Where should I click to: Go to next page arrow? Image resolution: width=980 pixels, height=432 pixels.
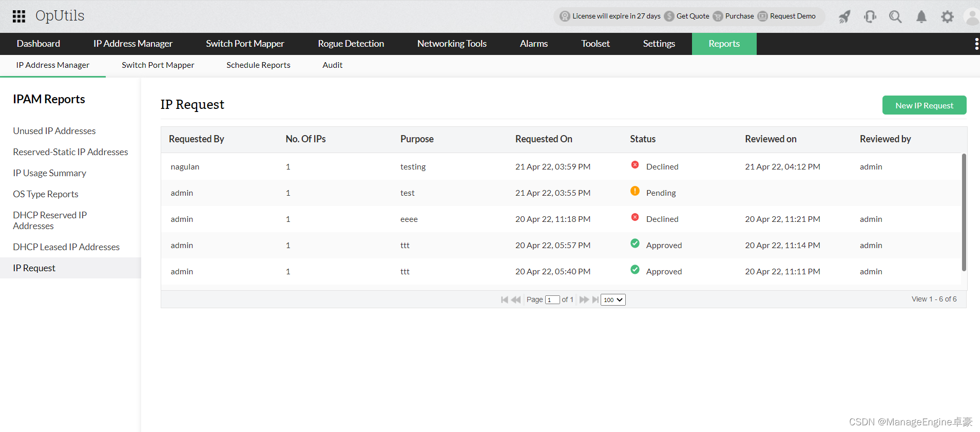click(584, 299)
